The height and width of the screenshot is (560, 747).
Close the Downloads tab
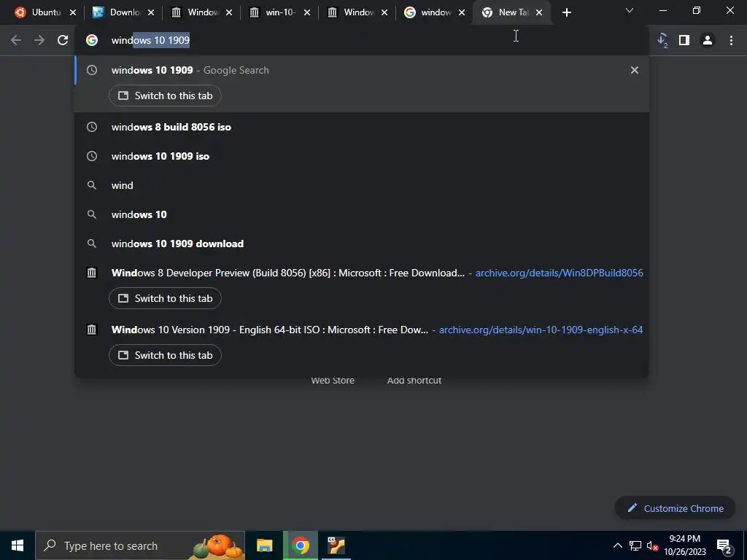(x=151, y=13)
